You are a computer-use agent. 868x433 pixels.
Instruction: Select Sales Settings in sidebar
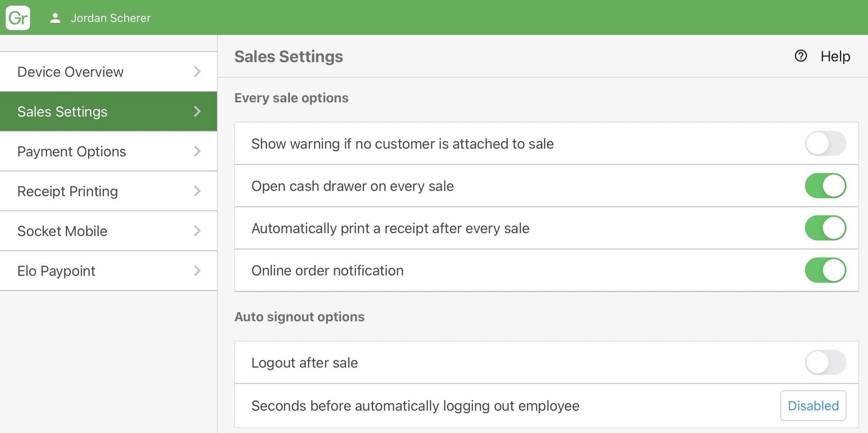(62, 112)
